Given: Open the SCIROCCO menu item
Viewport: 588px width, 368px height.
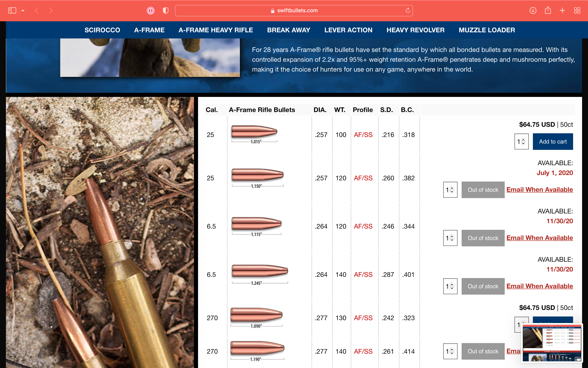Looking at the screenshot, I should click(x=102, y=30).
